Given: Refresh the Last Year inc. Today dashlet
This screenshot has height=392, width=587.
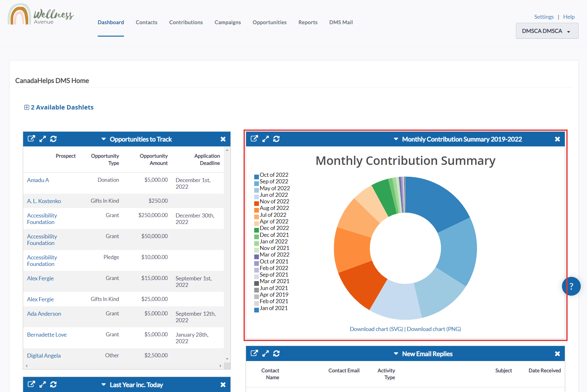Looking at the screenshot, I should point(54,384).
